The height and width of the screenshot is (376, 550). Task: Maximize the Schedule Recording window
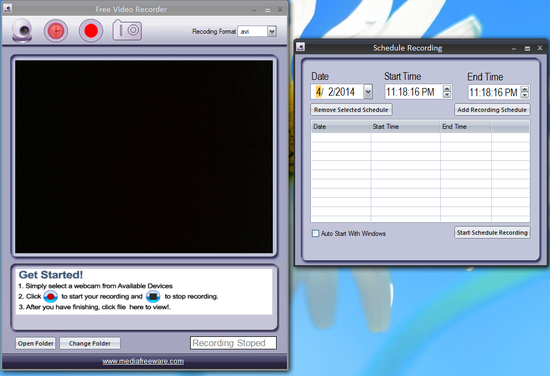point(527,48)
